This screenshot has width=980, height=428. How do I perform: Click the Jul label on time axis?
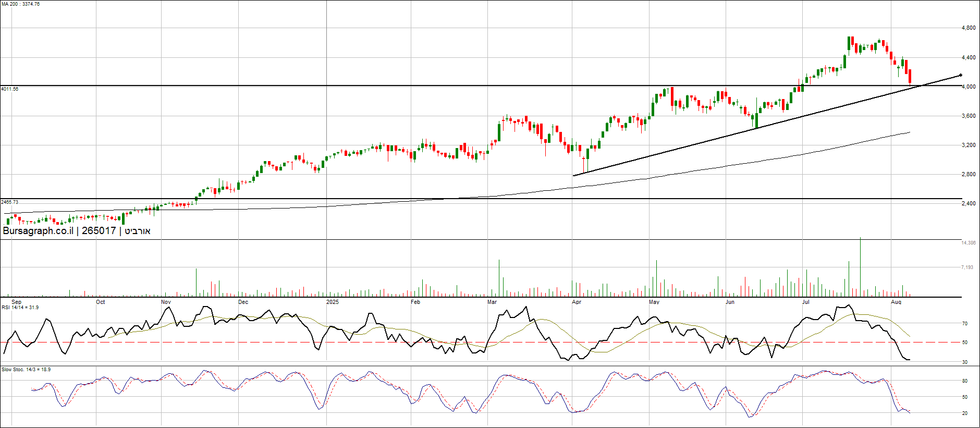(x=806, y=302)
